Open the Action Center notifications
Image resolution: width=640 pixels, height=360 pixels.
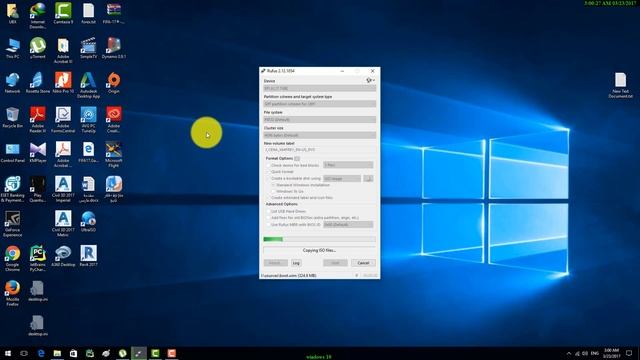(x=629, y=353)
